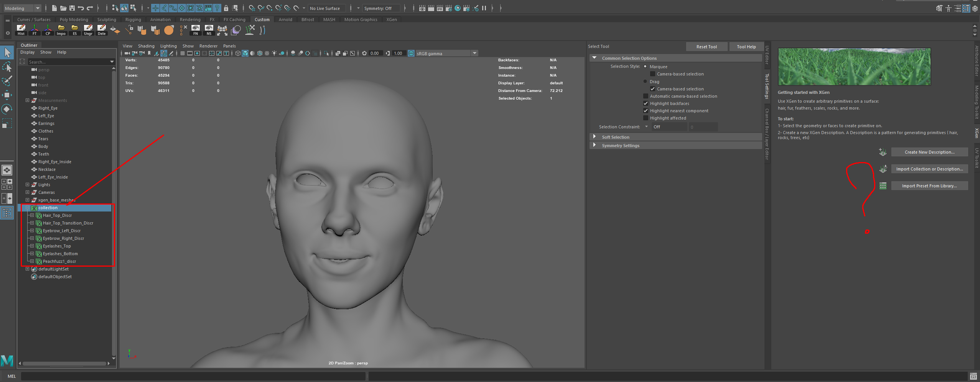Click the Open Scene folder icon
The width and height of the screenshot is (980, 382).
tap(63, 8)
